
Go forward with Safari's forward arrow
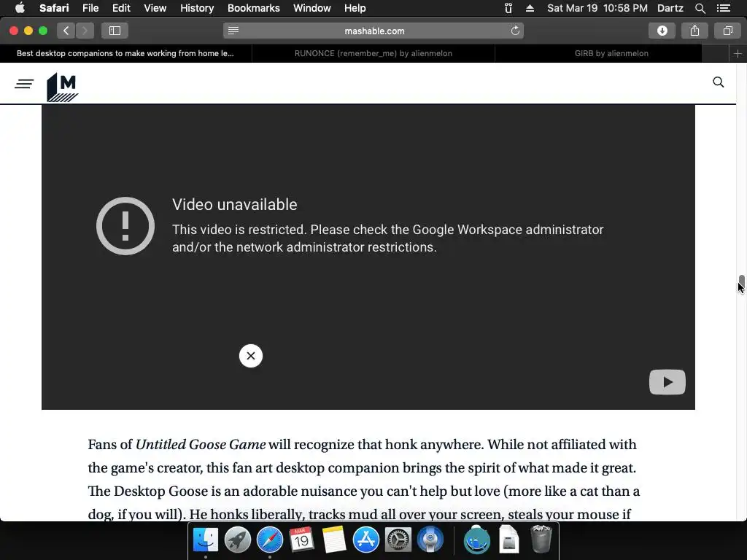pyautogui.click(x=85, y=31)
